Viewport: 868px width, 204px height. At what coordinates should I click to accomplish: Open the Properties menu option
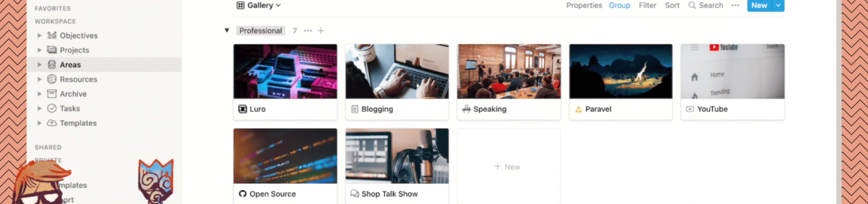point(584,5)
